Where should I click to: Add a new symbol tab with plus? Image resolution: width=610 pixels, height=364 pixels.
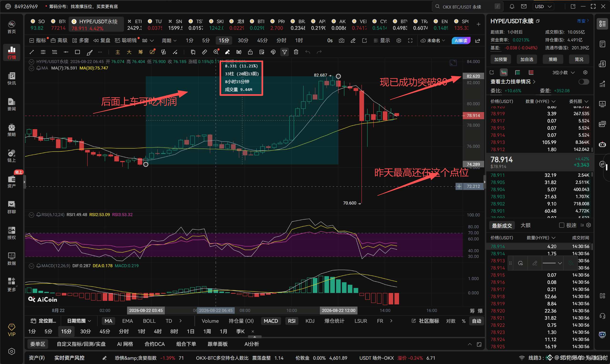(478, 24)
